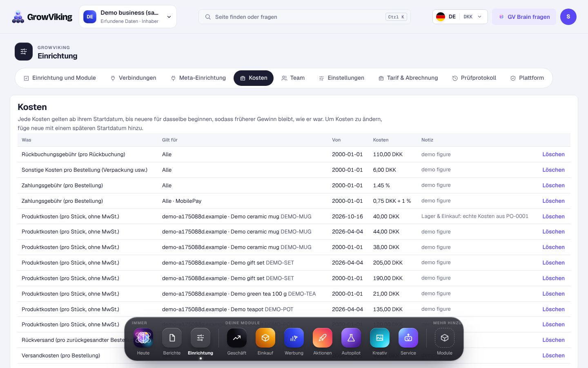Open the Geschäft trend icon
This screenshot has height=368, width=588.
(237, 338)
